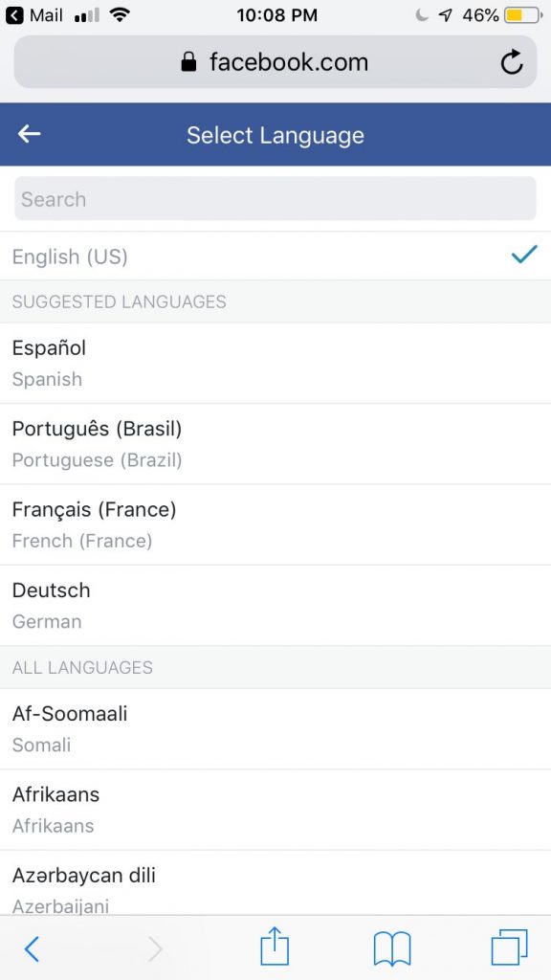Click the language Search field
The width and height of the screenshot is (551, 980).
coord(275,199)
